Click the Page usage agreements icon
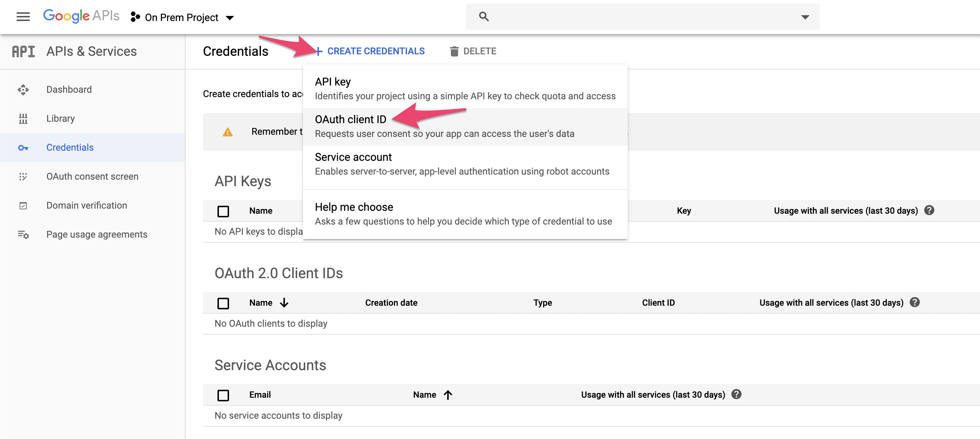The width and height of the screenshot is (980, 439). (x=23, y=234)
